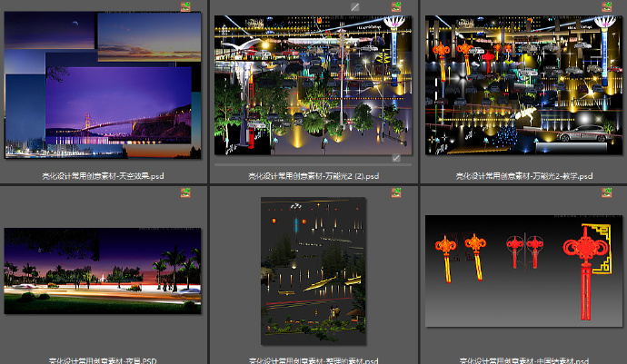Image resolution: width=627 pixels, height=364 pixels.
Task: Click the badge icon above the 整理的素材 thumbnail
Action: click(x=396, y=192)
